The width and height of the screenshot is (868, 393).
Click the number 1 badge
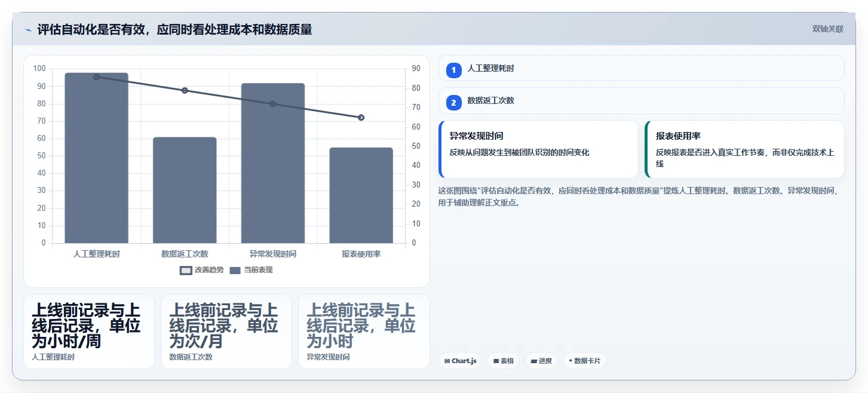[x=454, y=69]
